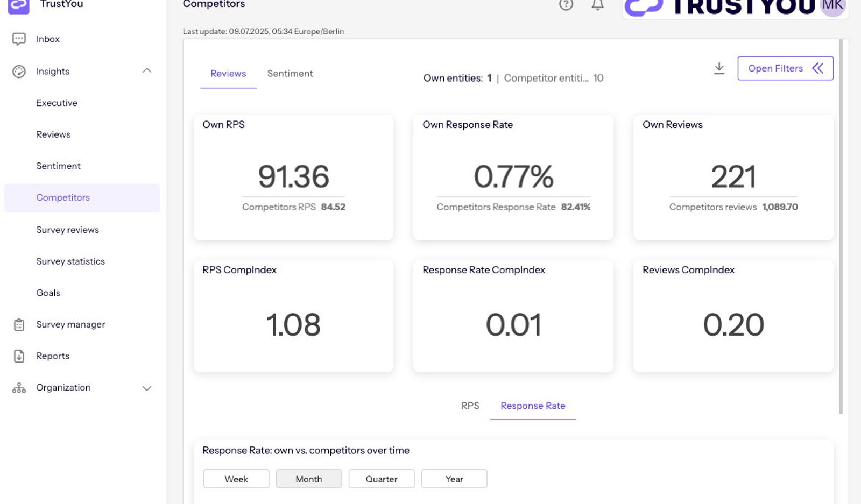861x504 pixels.
Task: Click the Own entities: 1 label
Action: [457, 78]
